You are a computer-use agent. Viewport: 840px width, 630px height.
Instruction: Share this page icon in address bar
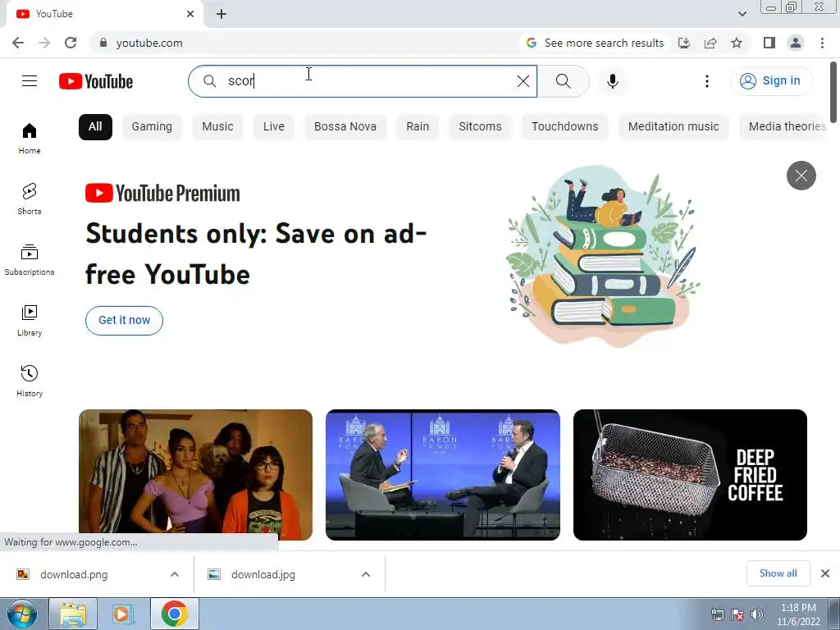point(710,43)
